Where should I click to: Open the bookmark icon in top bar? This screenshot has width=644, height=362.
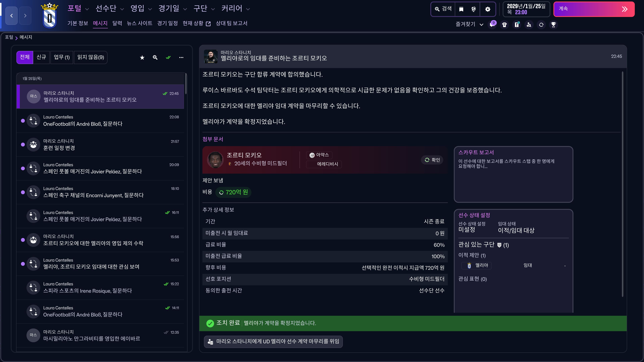461,9
